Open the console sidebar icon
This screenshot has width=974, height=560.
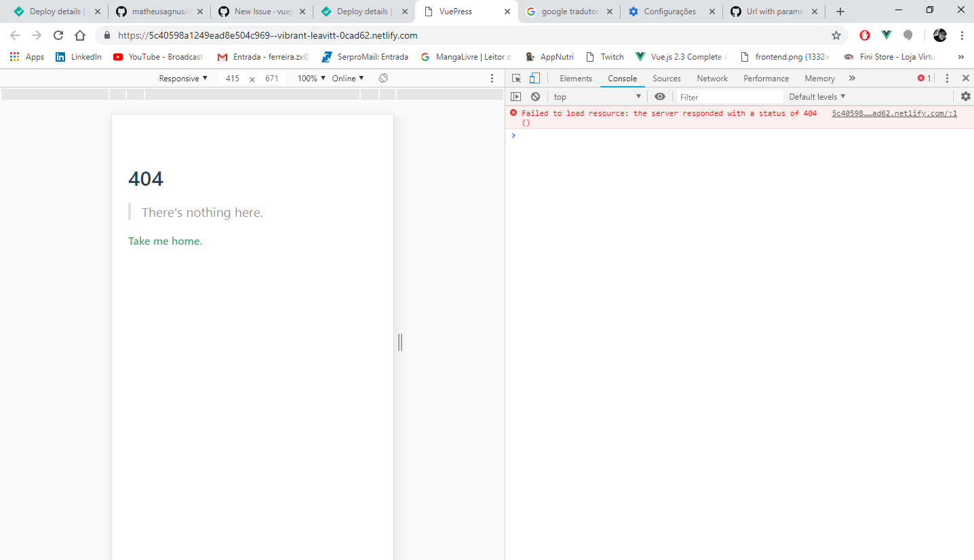[516, 96]
